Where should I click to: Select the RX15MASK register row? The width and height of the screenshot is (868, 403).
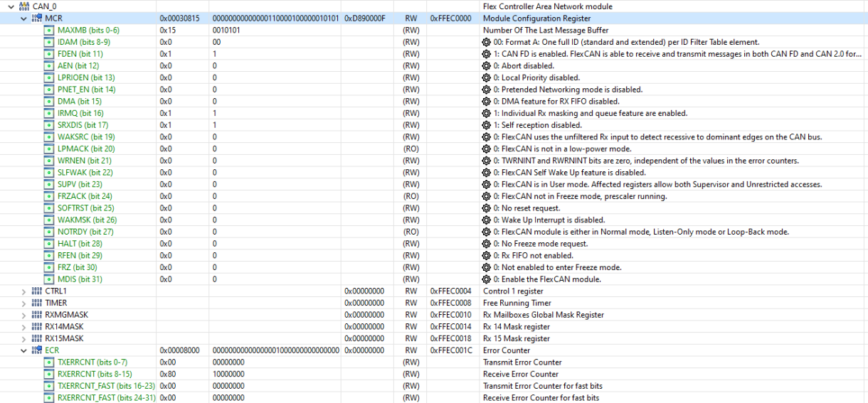pos(434,338)
